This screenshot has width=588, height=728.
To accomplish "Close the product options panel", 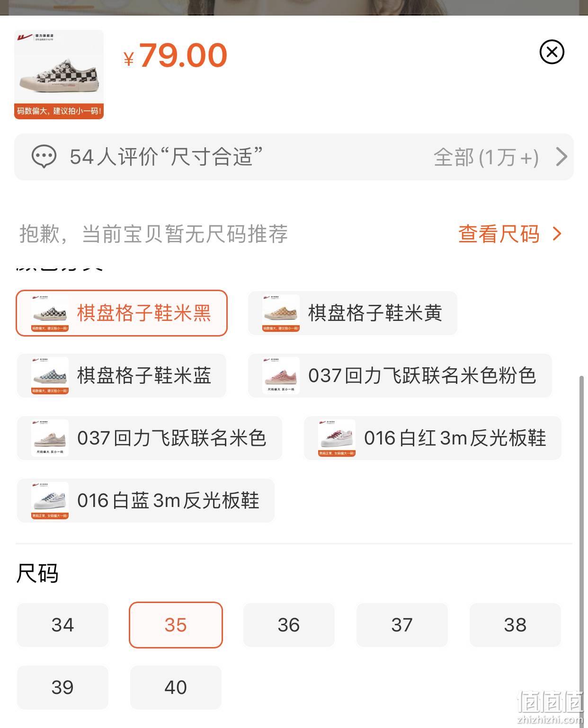I will pos(552,52).
